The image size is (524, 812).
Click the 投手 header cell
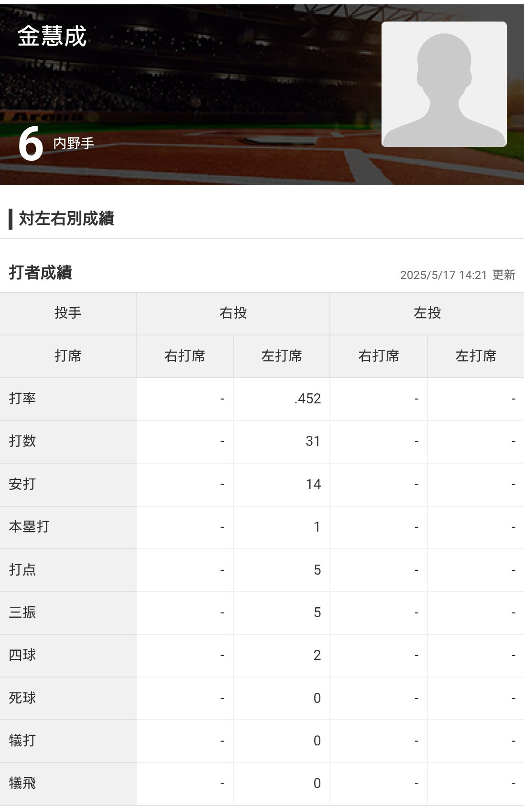point(68,313)
